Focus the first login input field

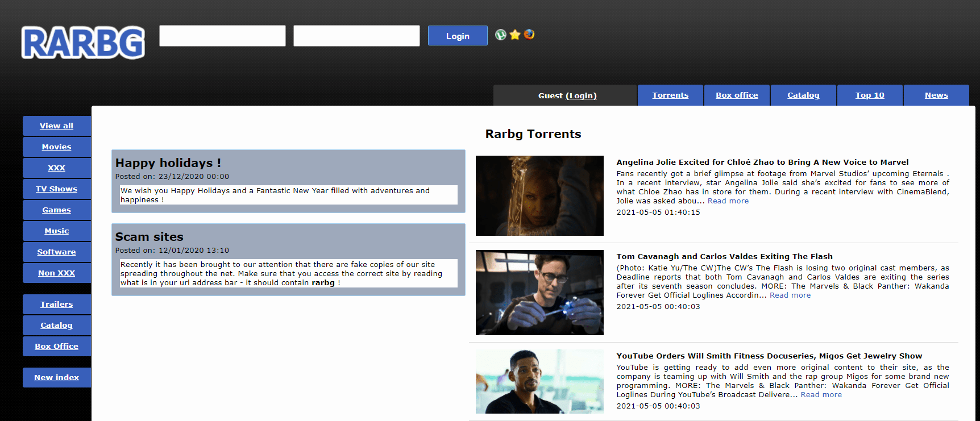222,36
